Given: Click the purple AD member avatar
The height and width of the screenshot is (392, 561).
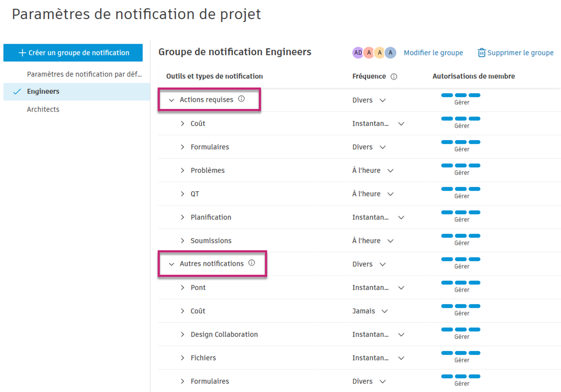Looking at the screenshot, I should (358, 52).
